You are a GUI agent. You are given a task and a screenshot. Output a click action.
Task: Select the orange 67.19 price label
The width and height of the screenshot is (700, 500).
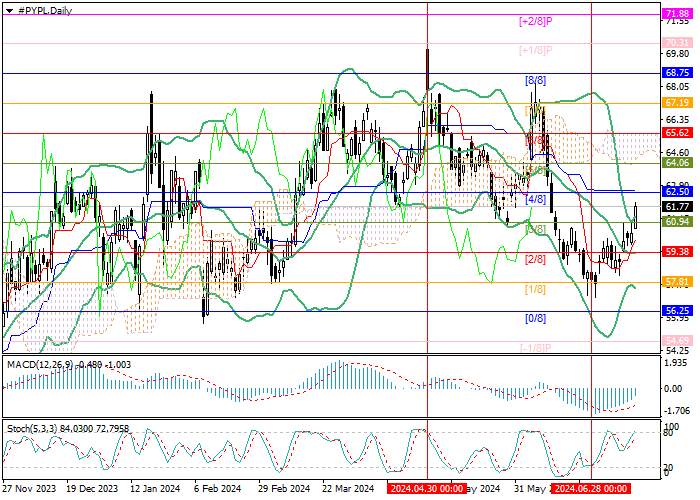[677, 103]
